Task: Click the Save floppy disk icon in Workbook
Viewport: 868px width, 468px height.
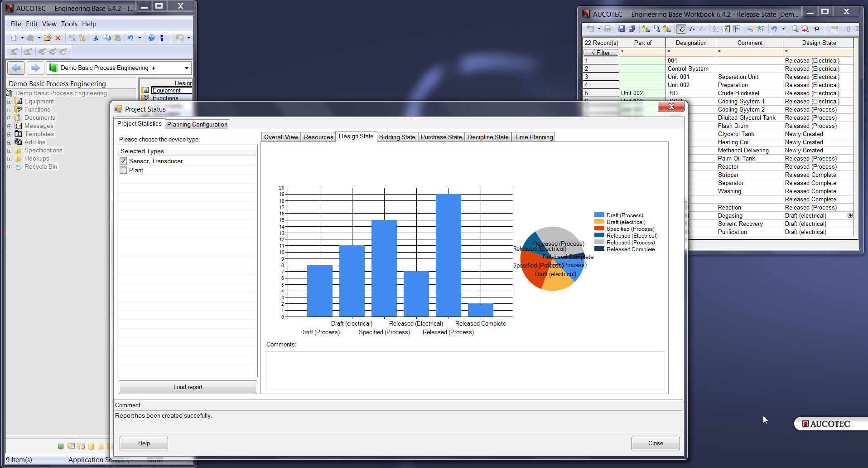Action: 622,29
